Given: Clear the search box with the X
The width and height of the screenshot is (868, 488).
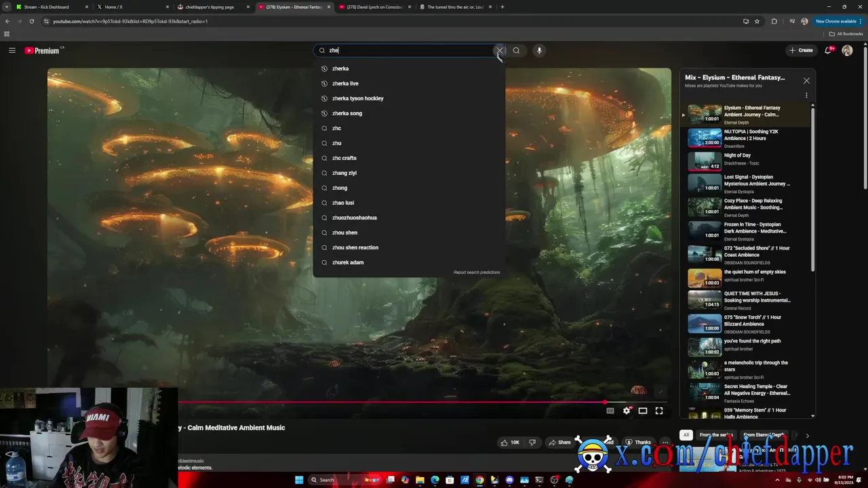Looking at the screenshot, I should 499,50.
